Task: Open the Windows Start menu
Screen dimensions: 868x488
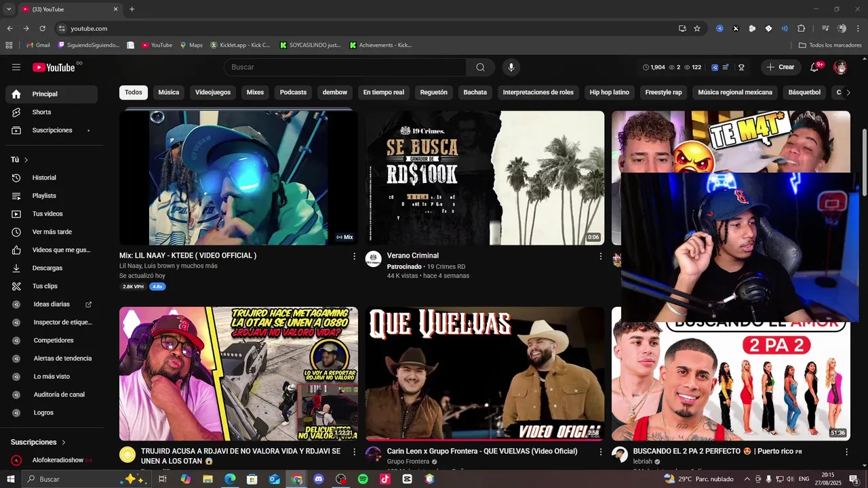Action: (x=10, y=479)
